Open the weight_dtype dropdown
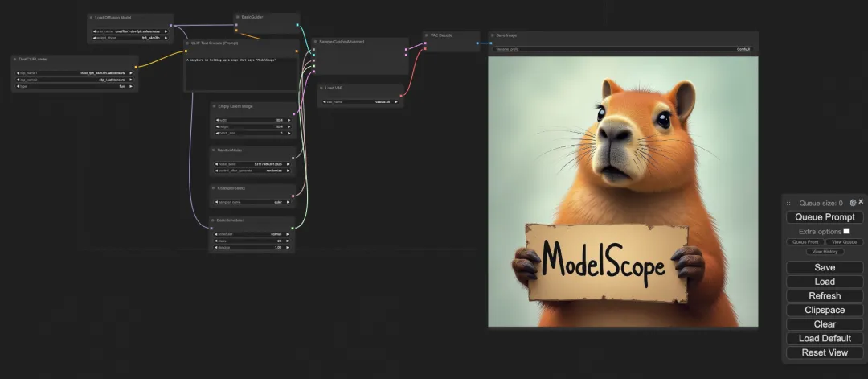 pos(130,38)
